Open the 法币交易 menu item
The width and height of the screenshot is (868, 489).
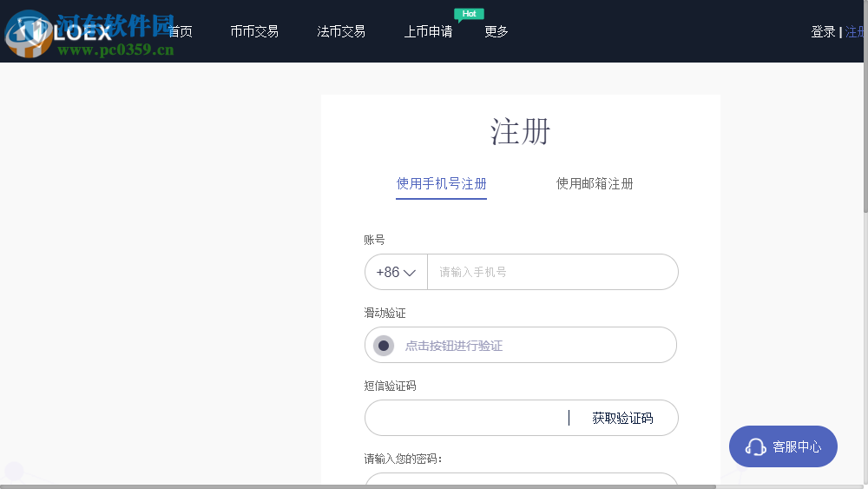click(x=341, y=31)
